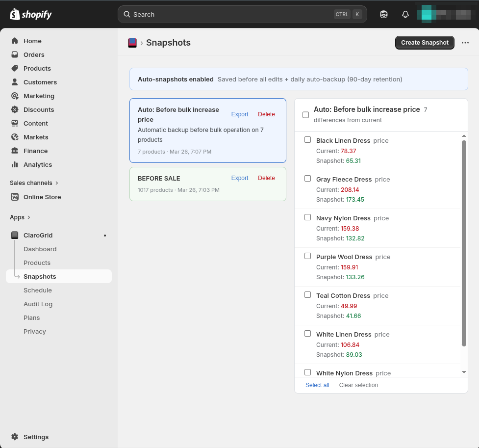Image resolution: width=479 pixels, height=448 pixels.
Task: Click the Online Store icon
Action: pyautogui.click(x=15, y=197)
